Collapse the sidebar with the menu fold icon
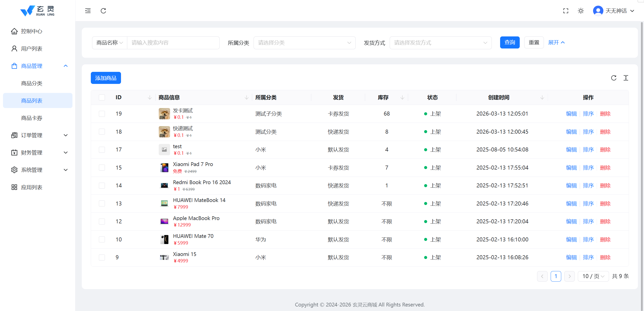The image size is (644, 311). [88, 11]
